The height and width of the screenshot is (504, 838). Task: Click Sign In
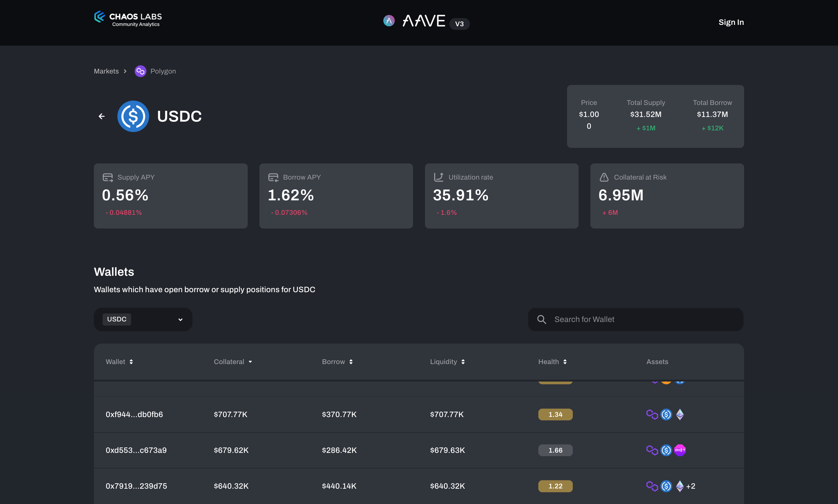click(731, 22)
